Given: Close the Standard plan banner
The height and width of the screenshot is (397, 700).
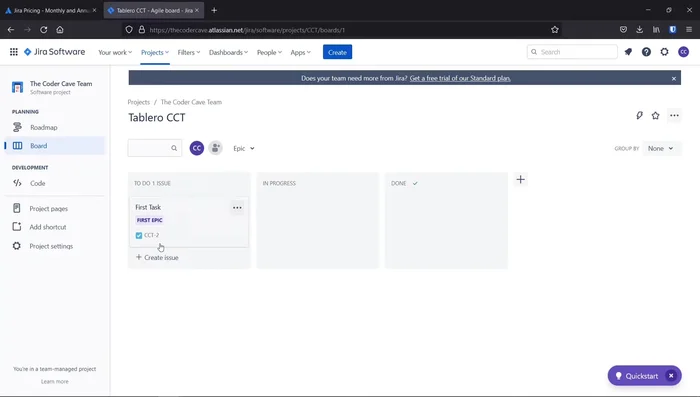Looking at the screenshot, I should pos(674,79).
